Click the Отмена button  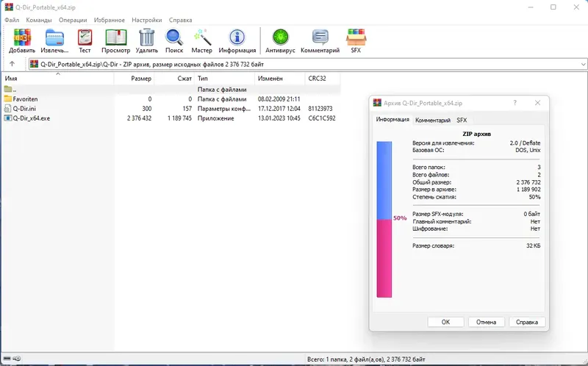coord(487,322)
